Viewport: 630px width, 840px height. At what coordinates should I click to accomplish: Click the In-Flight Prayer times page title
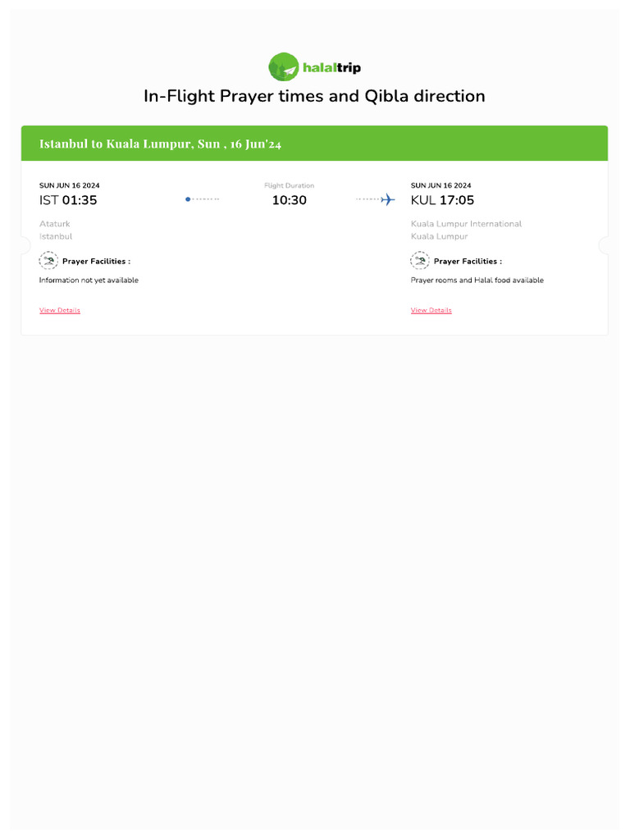314,96
